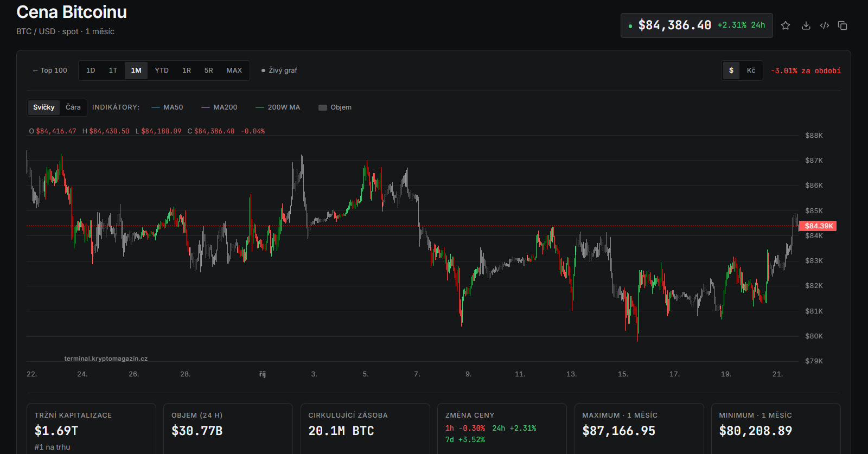Select the 1M time range
Image resolution: width=868 pixels, height=454 pixels.
click(136, 71)
